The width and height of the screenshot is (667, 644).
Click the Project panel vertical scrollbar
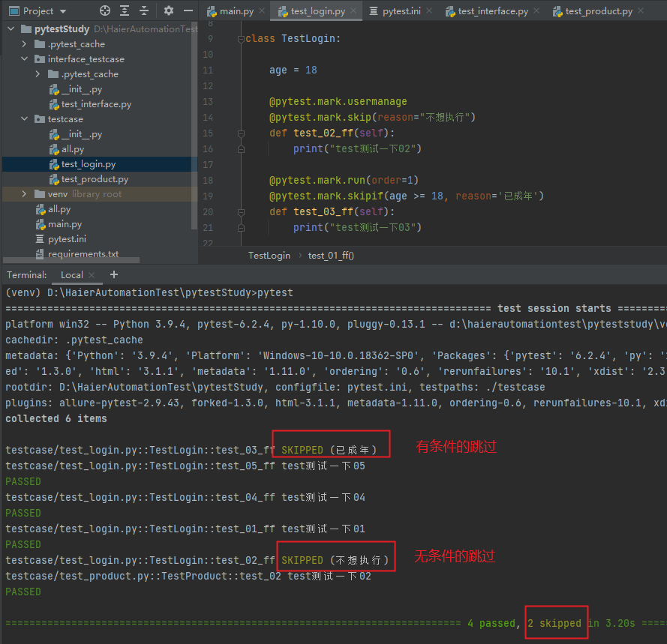pos(194,125)
